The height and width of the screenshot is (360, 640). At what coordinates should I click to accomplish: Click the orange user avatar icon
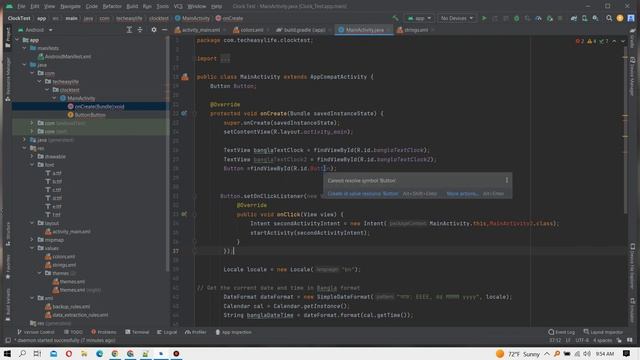pos(620,18)
